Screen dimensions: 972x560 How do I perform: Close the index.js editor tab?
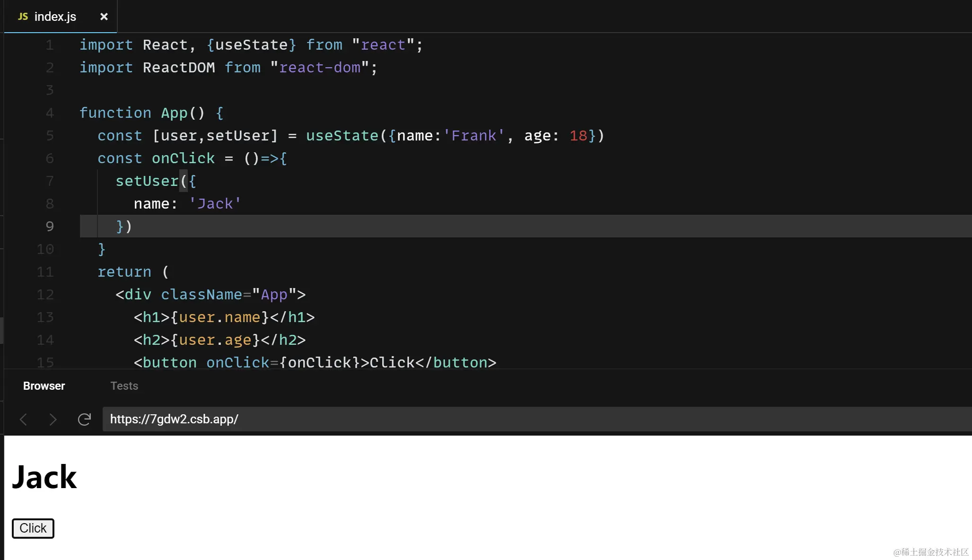click(104, 17)
